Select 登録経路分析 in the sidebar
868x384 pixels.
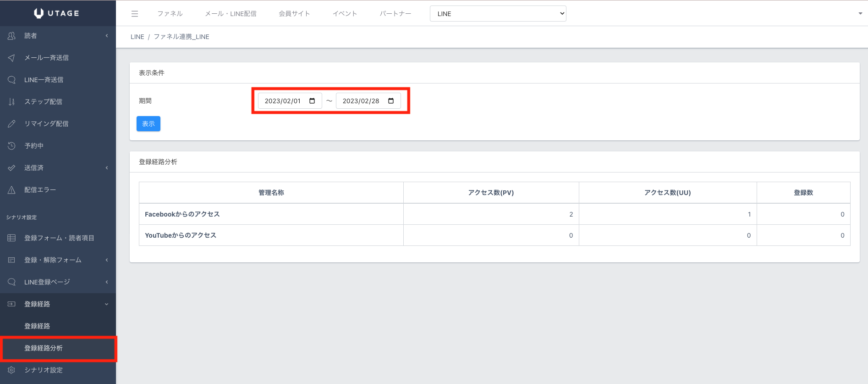pyautogui.click(x=44, y=348)
